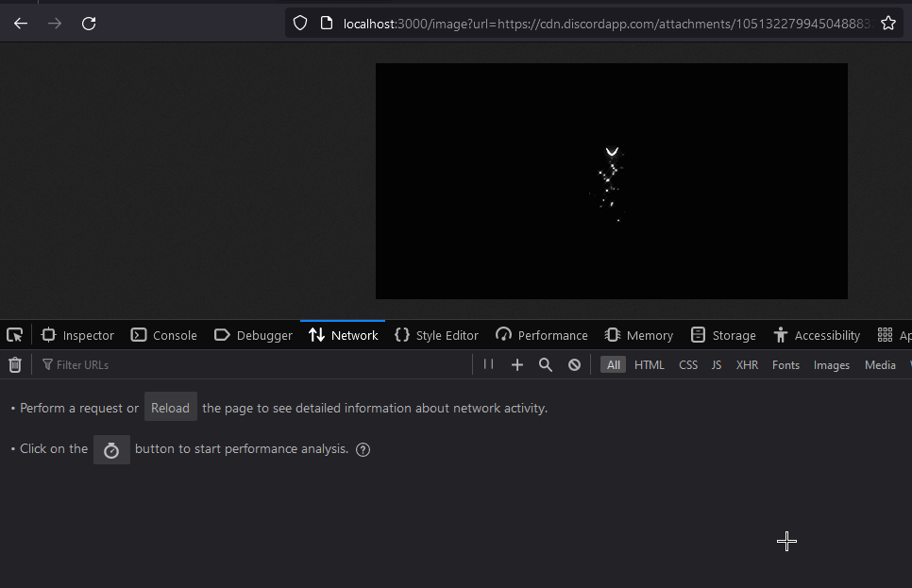Bookmark this page with star icon
Image resolution: width=912 pixels, height=588 pixels.
(887, 23)
